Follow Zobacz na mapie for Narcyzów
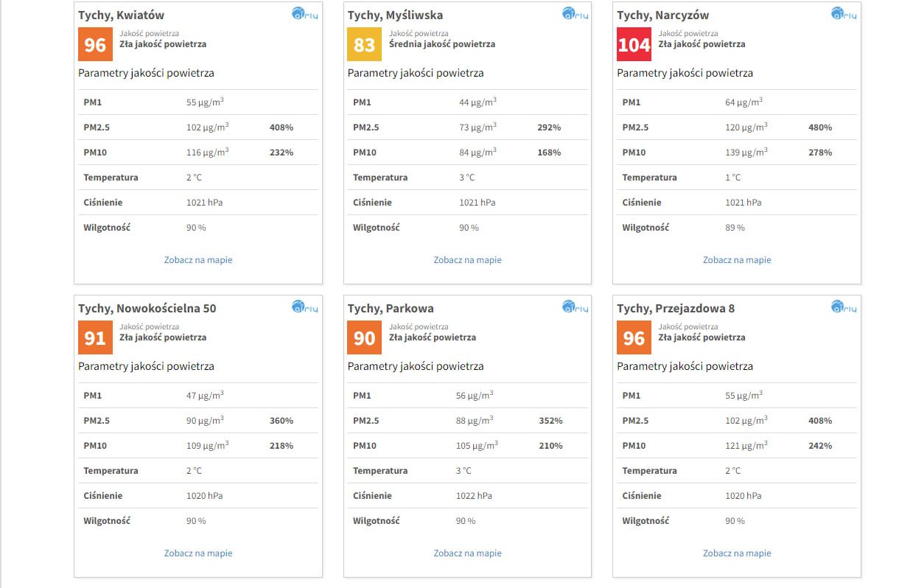This screenshot has height=588, width=913. click(x=737, y=260)
